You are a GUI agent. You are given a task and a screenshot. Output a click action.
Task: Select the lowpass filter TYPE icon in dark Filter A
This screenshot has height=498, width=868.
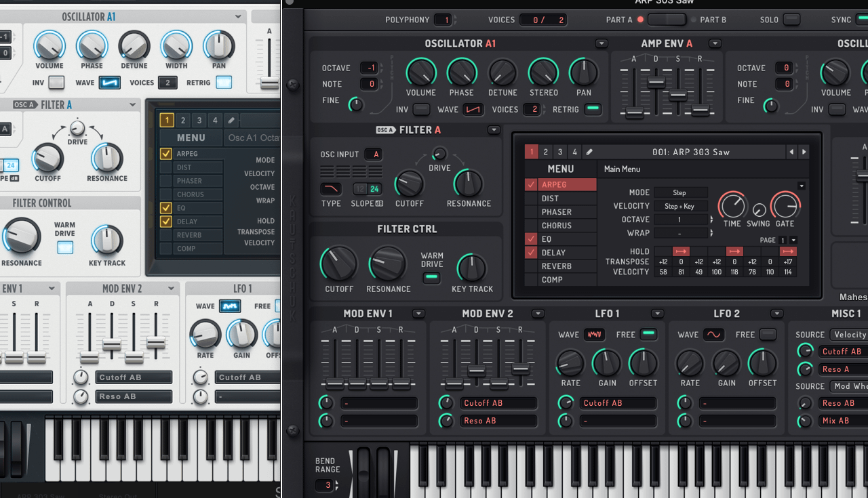click(x=331, y=189)
